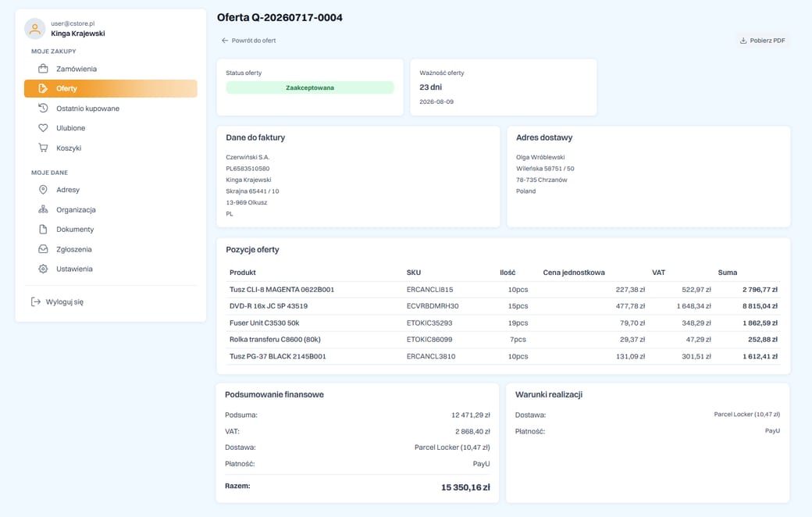
Task: Select the Tusz CLI-8 MAGENTA 0622B001 product
Action: coord(282,290)
